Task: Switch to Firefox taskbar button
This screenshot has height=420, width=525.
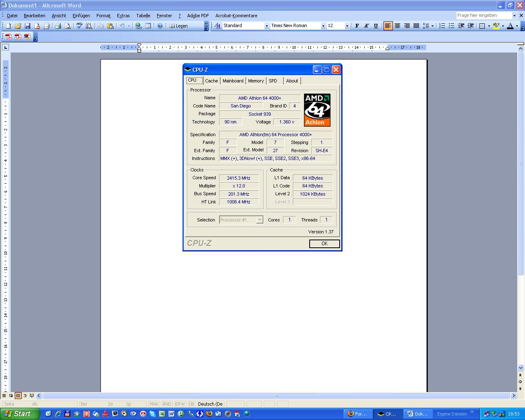Action: (x=357, y=414)
